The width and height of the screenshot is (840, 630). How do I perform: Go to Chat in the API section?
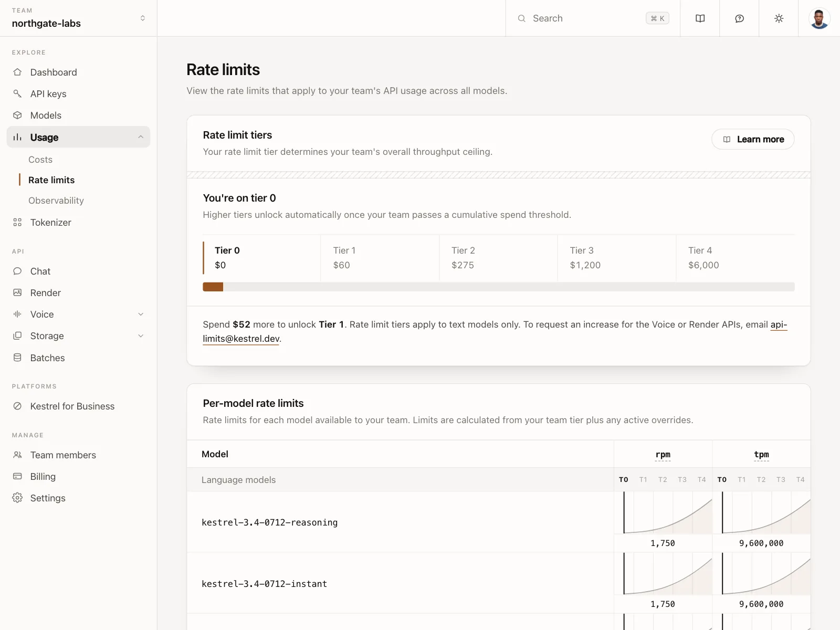click(x=78, y=271)
